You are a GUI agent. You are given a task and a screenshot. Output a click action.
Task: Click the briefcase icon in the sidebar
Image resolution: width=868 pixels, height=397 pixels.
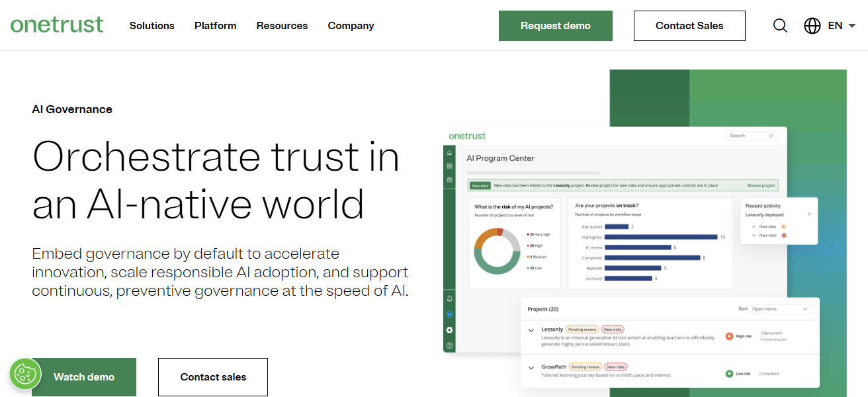coord(449,177)
